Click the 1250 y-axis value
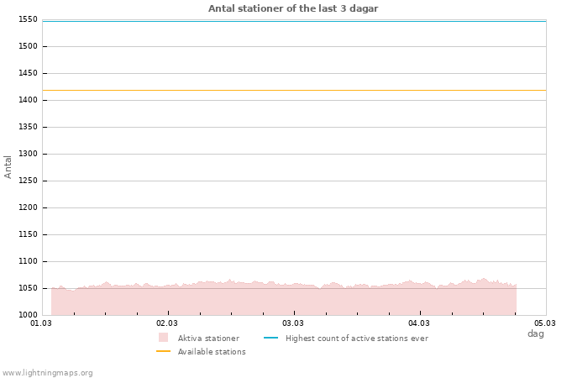This screenshot has width=588, height=378. (x=28, y=181)
